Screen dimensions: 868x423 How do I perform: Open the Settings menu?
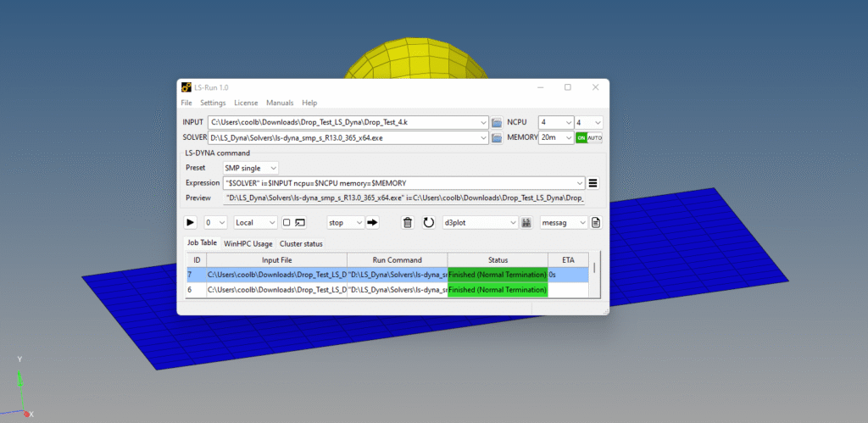pos(213,103)
